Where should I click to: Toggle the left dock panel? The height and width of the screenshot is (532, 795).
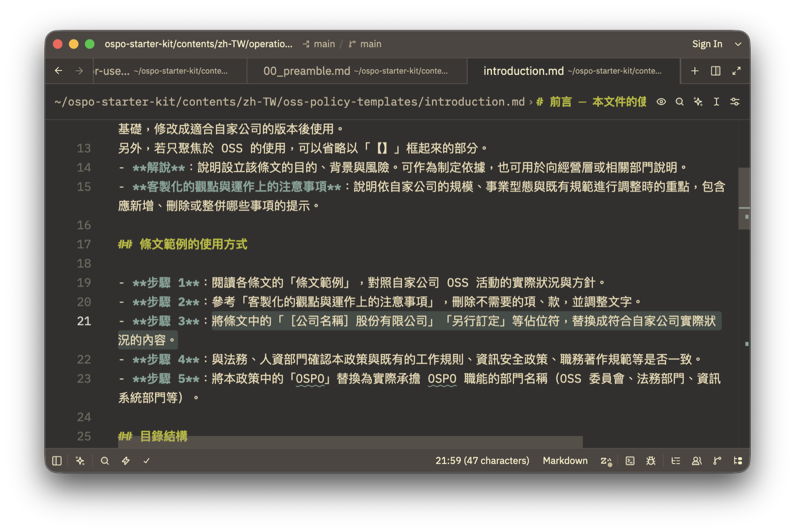pyautogui.click(x=57, y=460)
